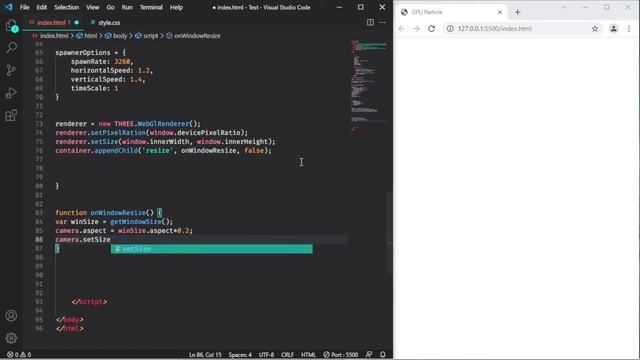
Task: Open a new tab in Chrome
Action: click(518, 12)
